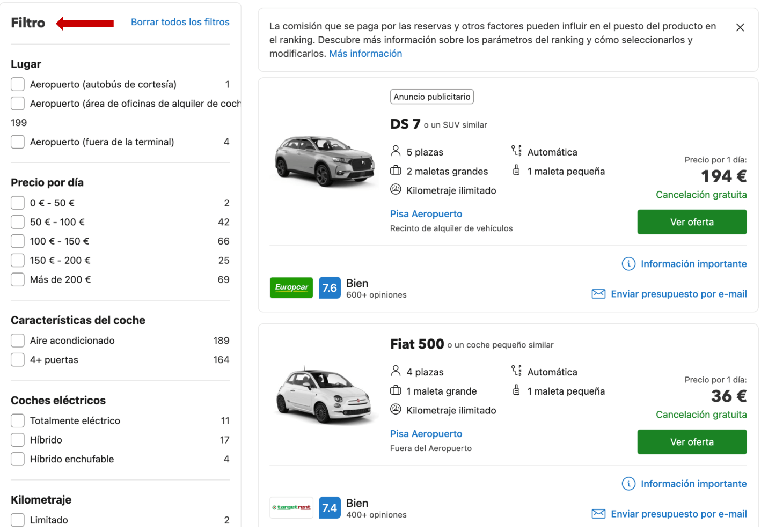Click the envelope icon for DS 7 quote
The image size is (761, 532).
pyautogui.click(x=598, y=294)
